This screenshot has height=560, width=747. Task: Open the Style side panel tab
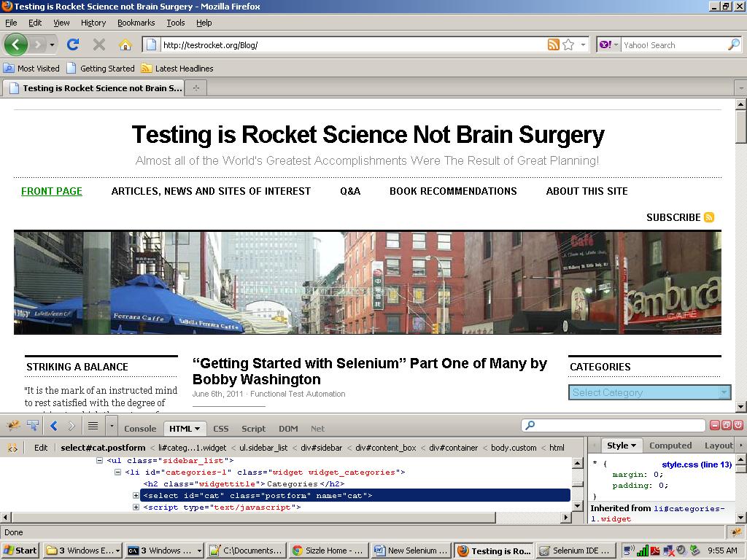click(x=622, y=446)
